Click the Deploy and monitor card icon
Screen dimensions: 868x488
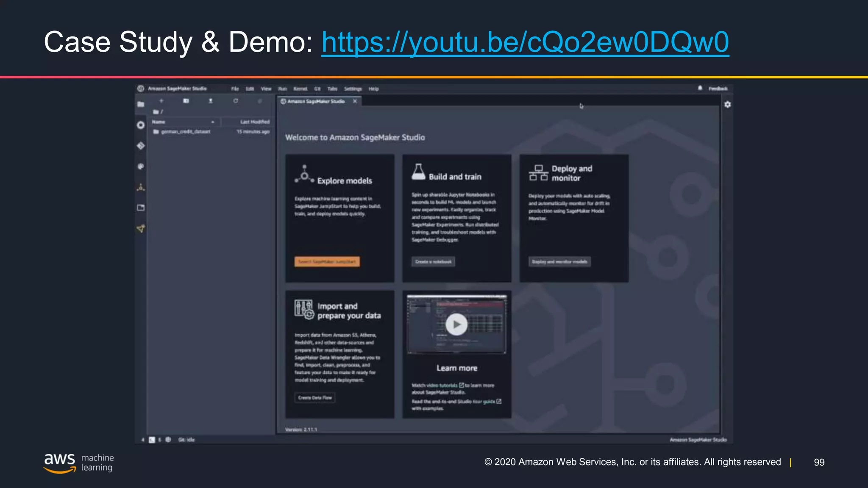pyautogui.click(x=538, y=173)
